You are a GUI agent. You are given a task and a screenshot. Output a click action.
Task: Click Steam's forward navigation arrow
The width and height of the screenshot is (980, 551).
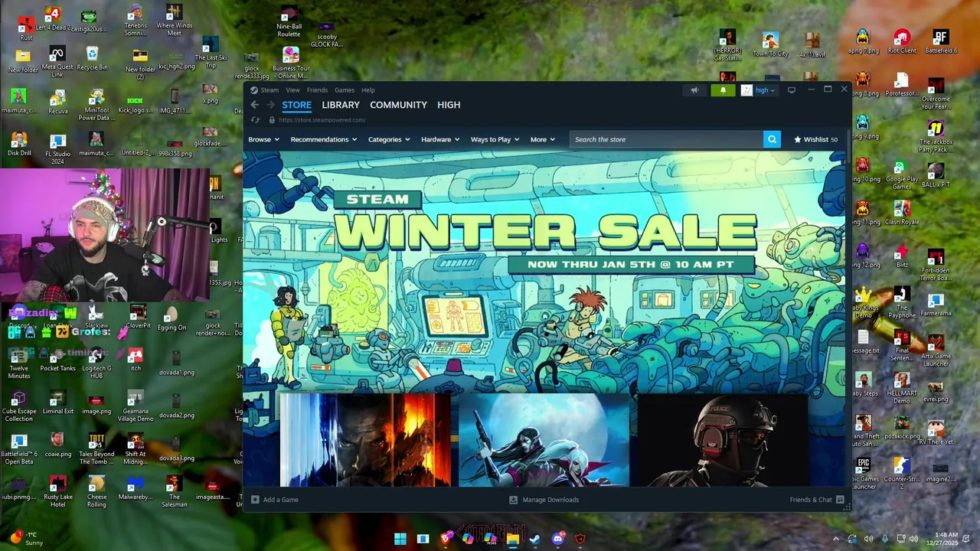point(269,105)
